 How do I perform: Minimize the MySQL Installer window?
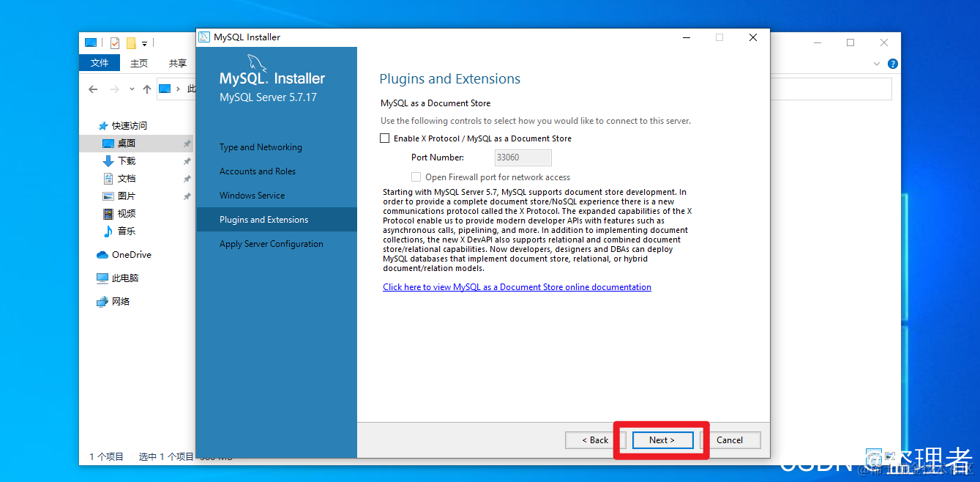pos(686,37)
